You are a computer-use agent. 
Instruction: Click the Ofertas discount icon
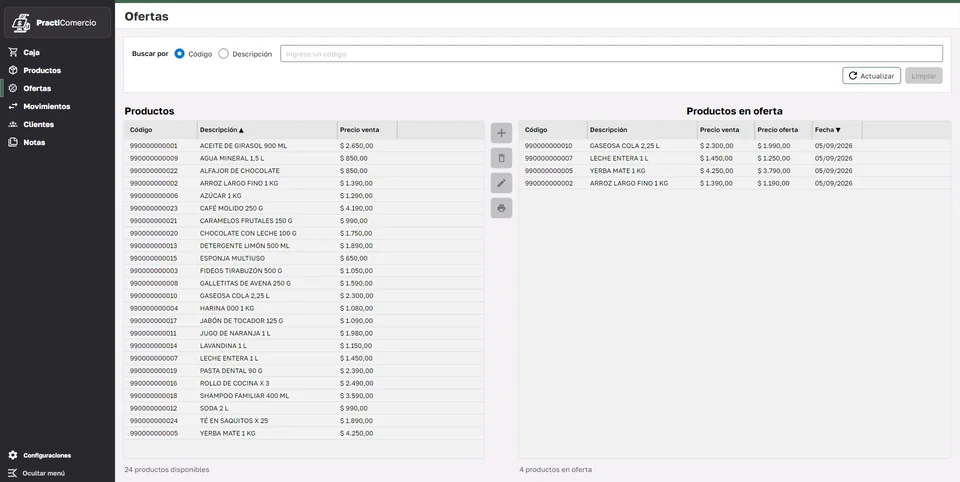13,88
